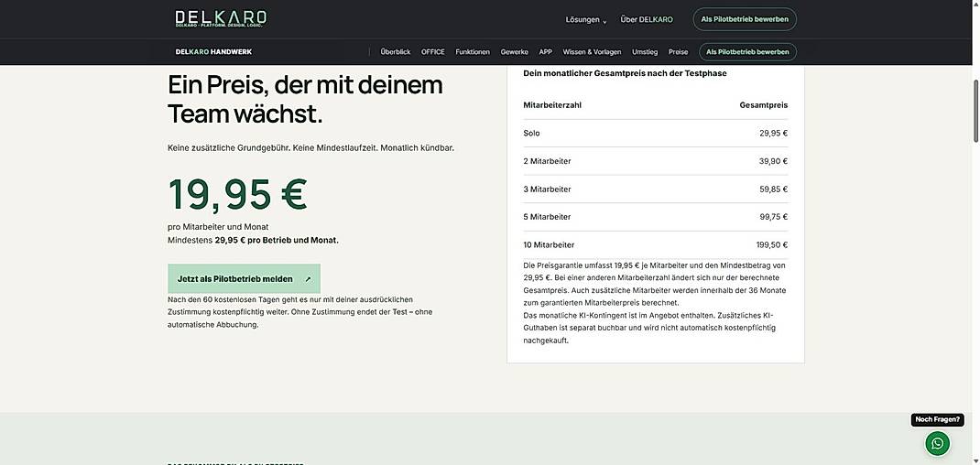Click Mindestens 29,95 € pro Betrieb text
The width and height of the screenshot is (980, 465).
(x=253, y=240)
